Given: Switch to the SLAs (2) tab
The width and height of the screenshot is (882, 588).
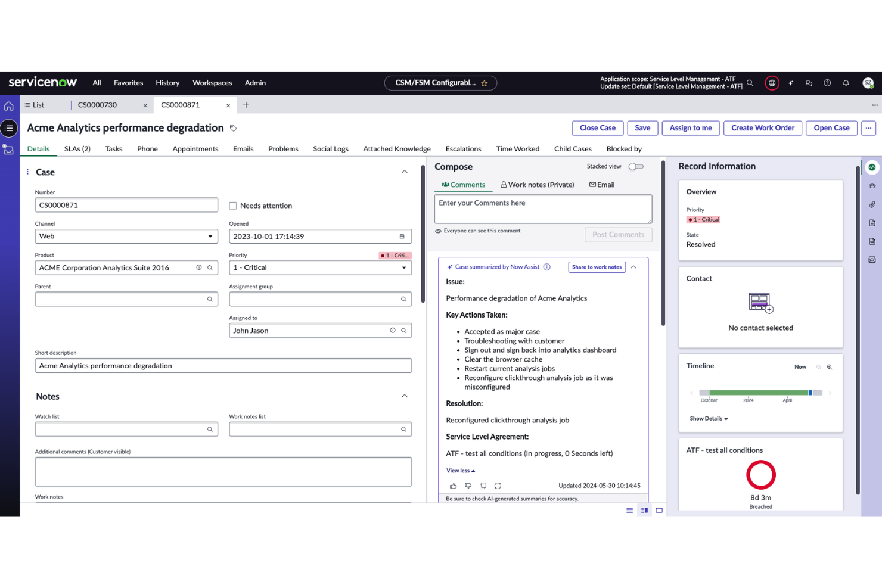Looking at the screenshot, I should click(x=77, y=149).
